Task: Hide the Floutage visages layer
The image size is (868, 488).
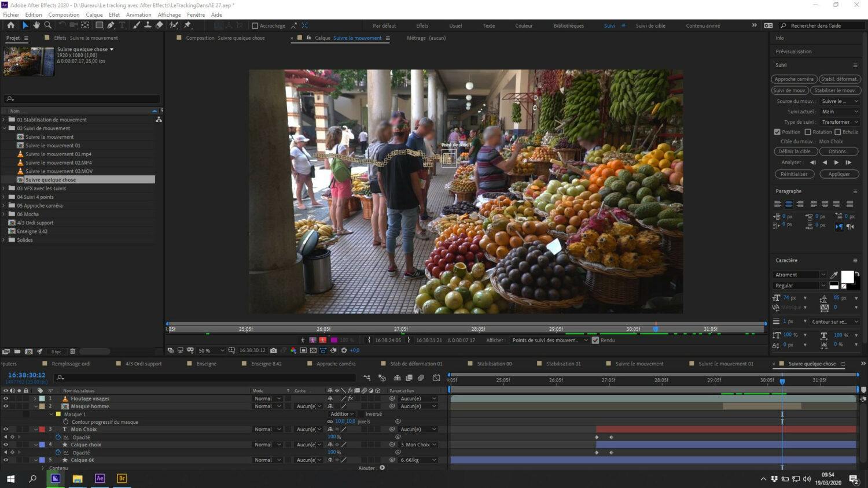Action: (x=6, y=398)
